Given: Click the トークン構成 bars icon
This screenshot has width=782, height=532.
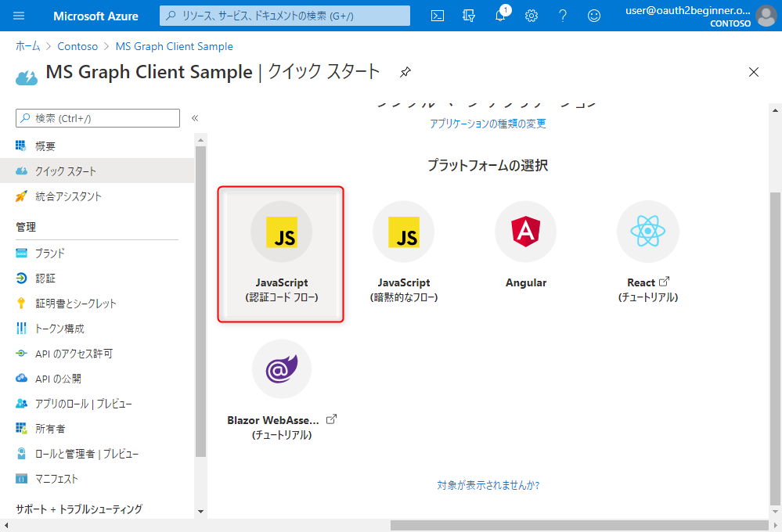Looking at the screenshot, I should [x=21, y=328].
